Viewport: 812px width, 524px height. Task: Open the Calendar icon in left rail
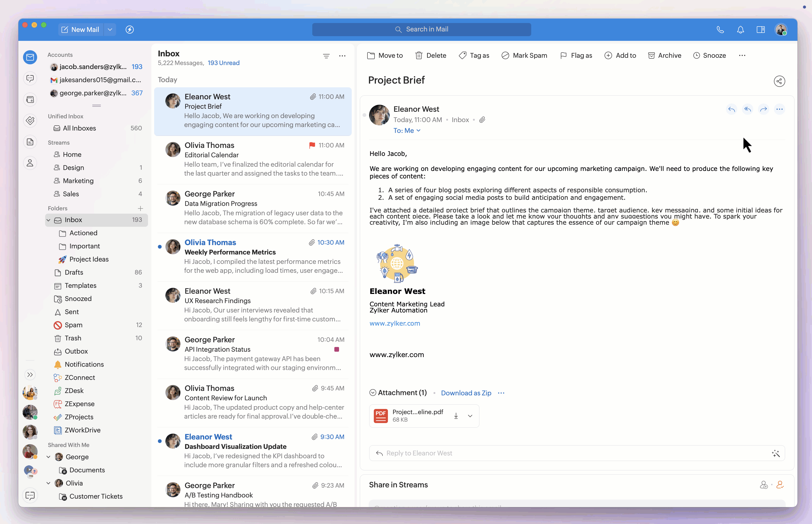tap(30, 100)
